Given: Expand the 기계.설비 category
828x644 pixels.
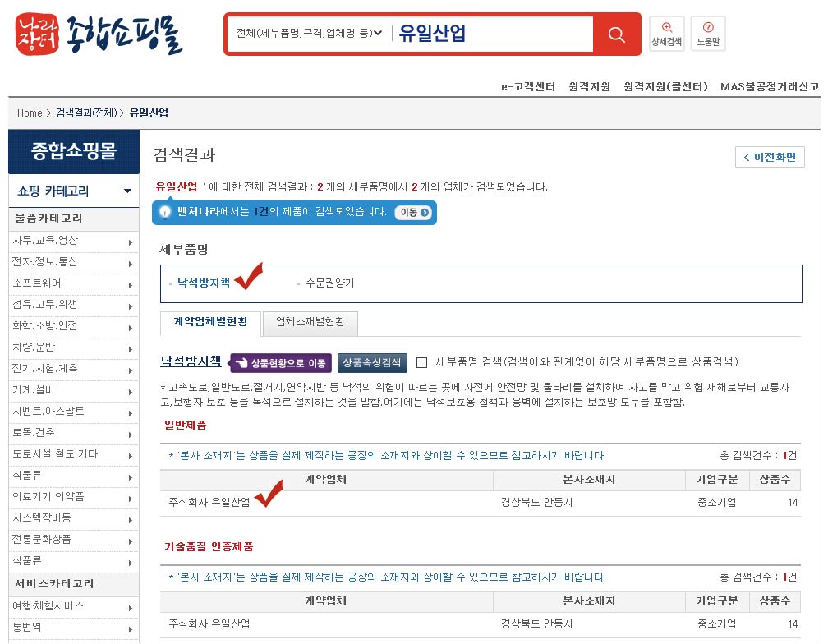Looking at the screenshot, I should point(74,391).
